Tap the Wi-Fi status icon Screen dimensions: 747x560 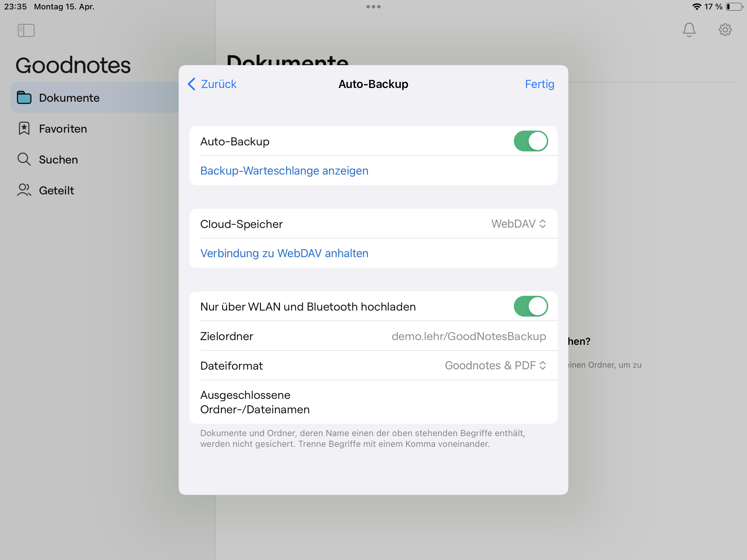(697, 7)
